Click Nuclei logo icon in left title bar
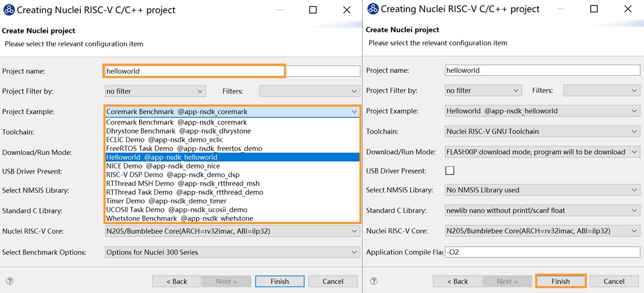Screen dimensions: 644x293 tap(9, 10)
